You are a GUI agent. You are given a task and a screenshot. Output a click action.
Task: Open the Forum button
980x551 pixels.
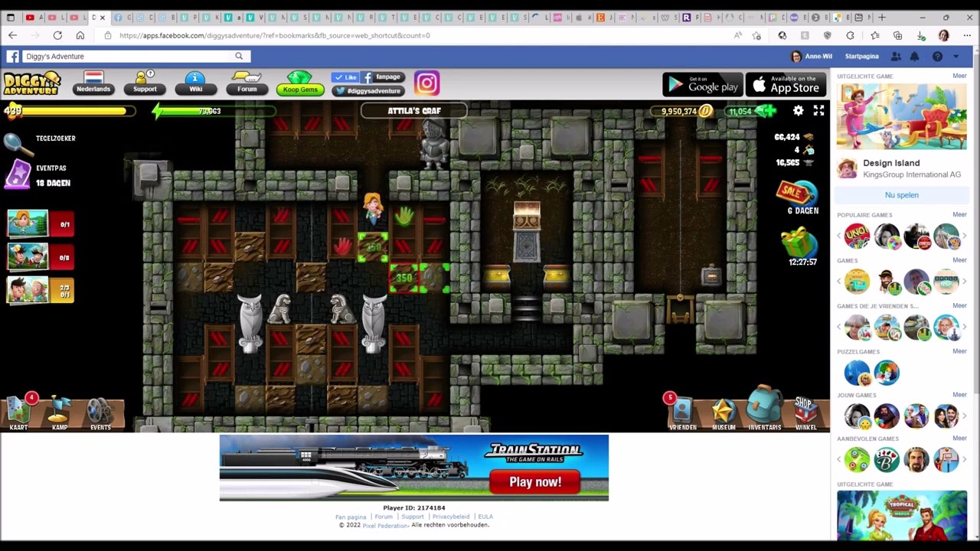(247, 83)
